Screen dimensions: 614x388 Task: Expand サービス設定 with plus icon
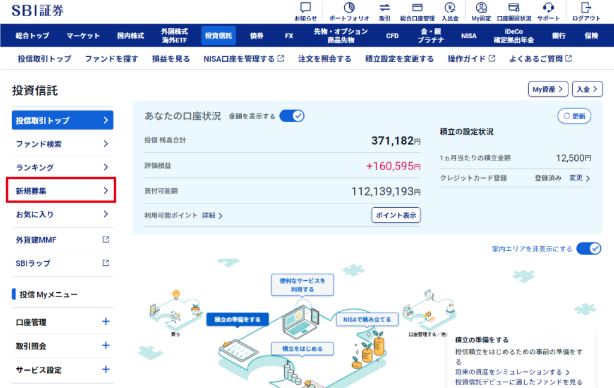(x=105, y=369)
